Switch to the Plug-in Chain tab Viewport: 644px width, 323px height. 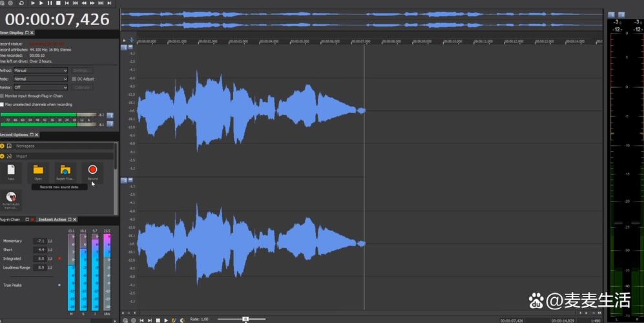[x=10, y=220]
